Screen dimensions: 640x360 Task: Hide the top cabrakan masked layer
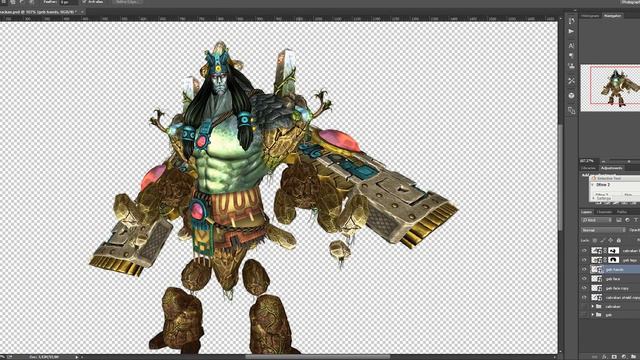pos(584,251)
